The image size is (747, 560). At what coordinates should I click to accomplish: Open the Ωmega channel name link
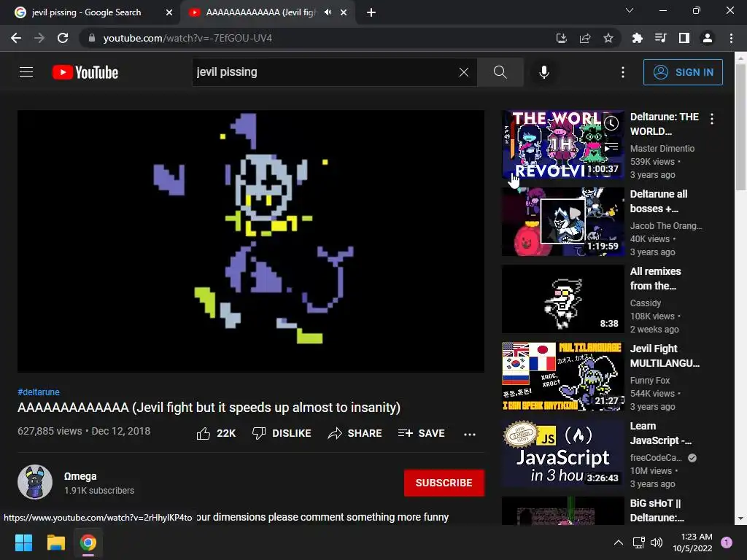(80, 476)
